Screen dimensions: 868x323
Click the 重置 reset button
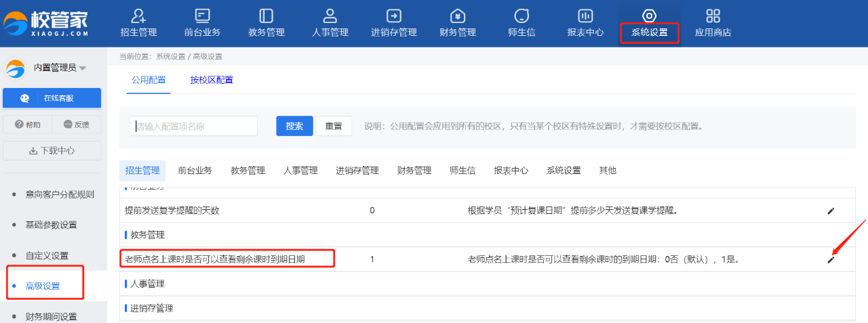coord(334,126)
